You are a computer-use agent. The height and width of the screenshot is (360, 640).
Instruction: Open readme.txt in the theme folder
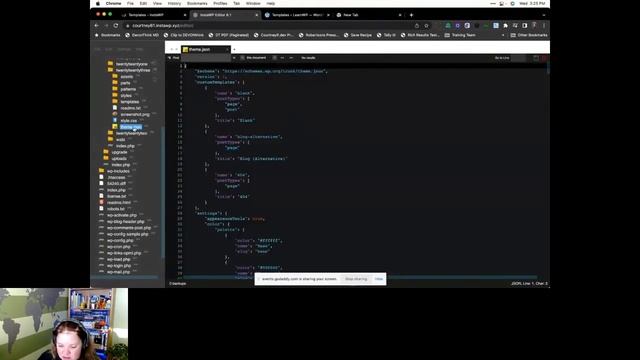pyautogui.click(x=130, y=108)
